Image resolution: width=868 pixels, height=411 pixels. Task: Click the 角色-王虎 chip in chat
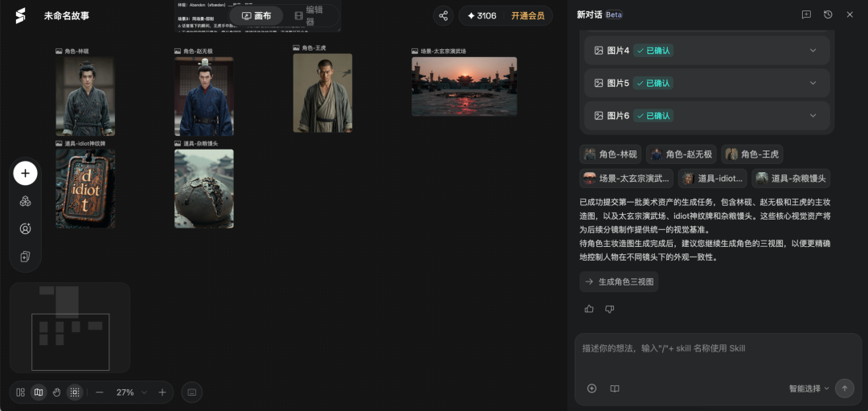tap(752, 154)
